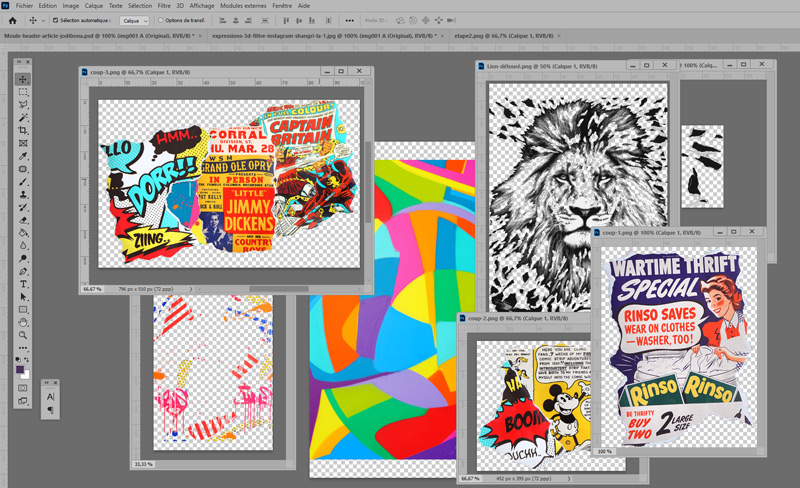Select the Pen tool
The width and height of the screenshot is (800, 488).
pyautogui.click(x=23, y=271)
